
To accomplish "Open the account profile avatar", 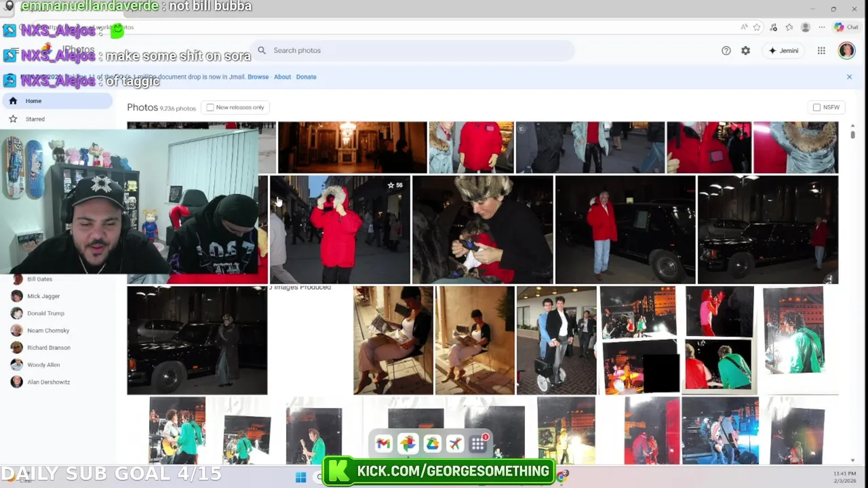I will 846,51.
